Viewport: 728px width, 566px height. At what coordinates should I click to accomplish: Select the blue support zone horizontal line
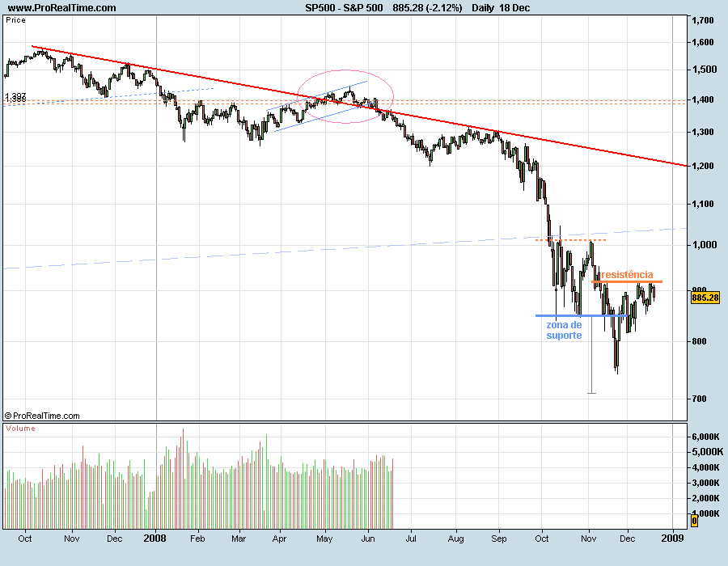click(582, 316)
